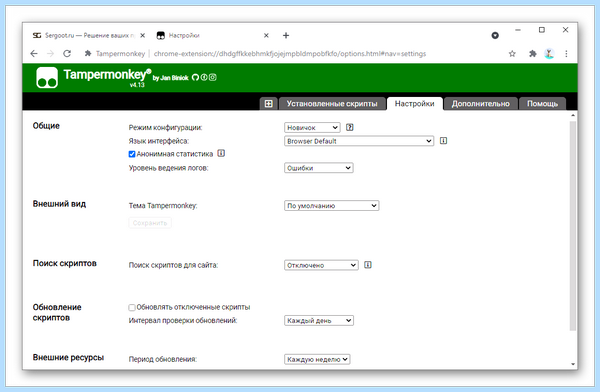Click the Общие section heading

pos(46,126)
